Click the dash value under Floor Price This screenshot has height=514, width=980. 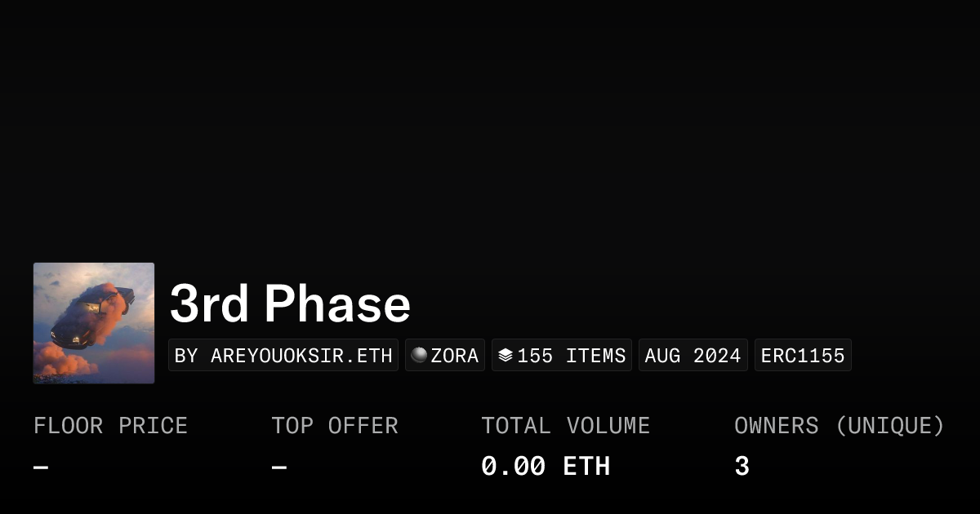[41, 467]
